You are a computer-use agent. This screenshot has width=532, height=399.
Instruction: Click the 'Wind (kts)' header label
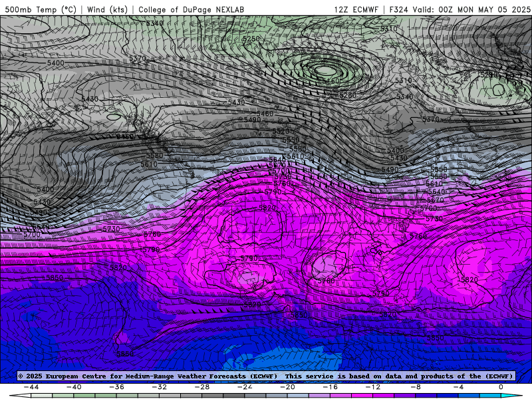tap(107, 9)
